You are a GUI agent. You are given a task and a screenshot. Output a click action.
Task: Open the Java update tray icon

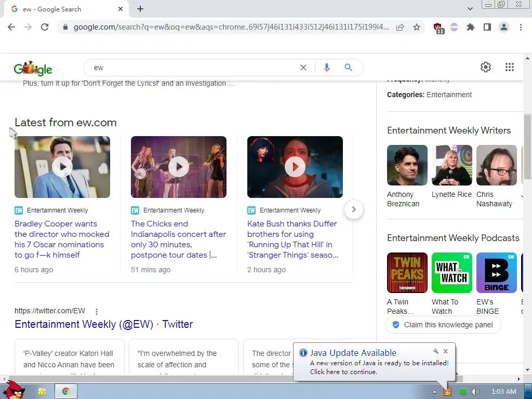pos(447,392)
